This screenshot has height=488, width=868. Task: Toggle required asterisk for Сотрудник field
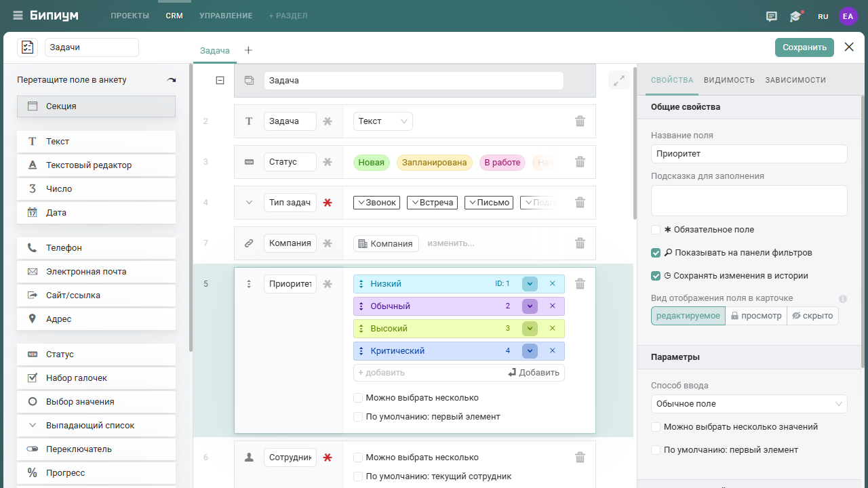click(x=328, y=458)
